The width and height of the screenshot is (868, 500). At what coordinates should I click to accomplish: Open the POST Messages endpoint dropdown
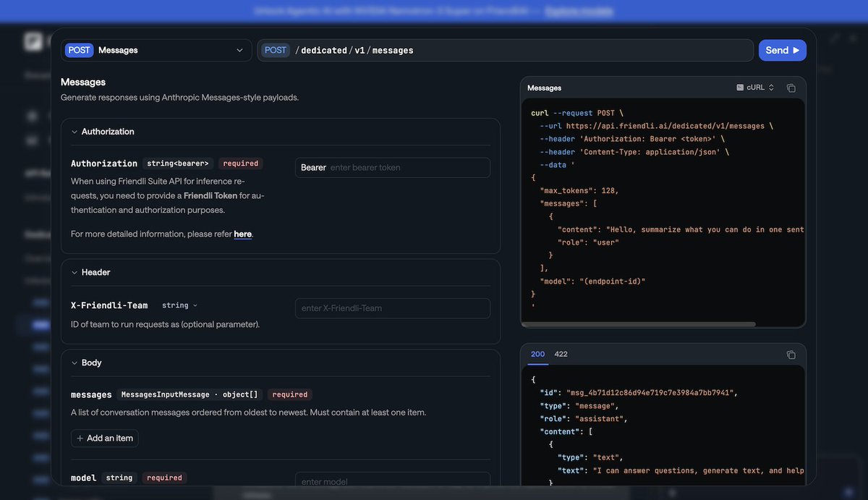156,50
